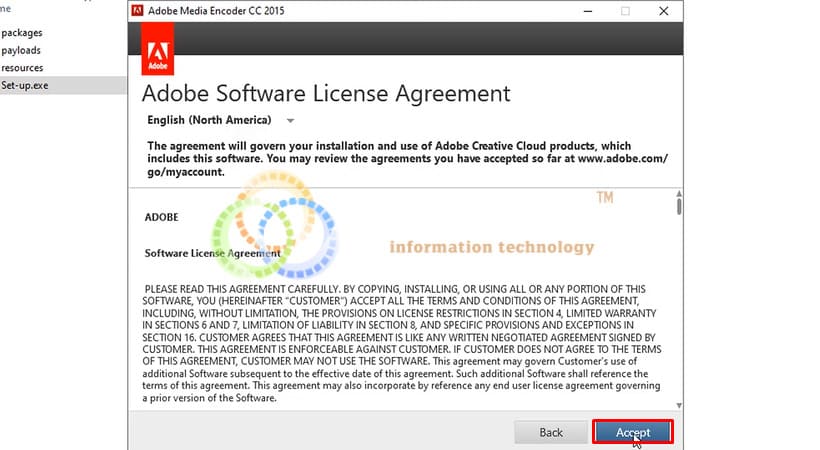This screenshot has width=820, height=450.
Task: Click the 'Adobe Media Encoder CC 2015' window title
Action: tap(216, 11)
